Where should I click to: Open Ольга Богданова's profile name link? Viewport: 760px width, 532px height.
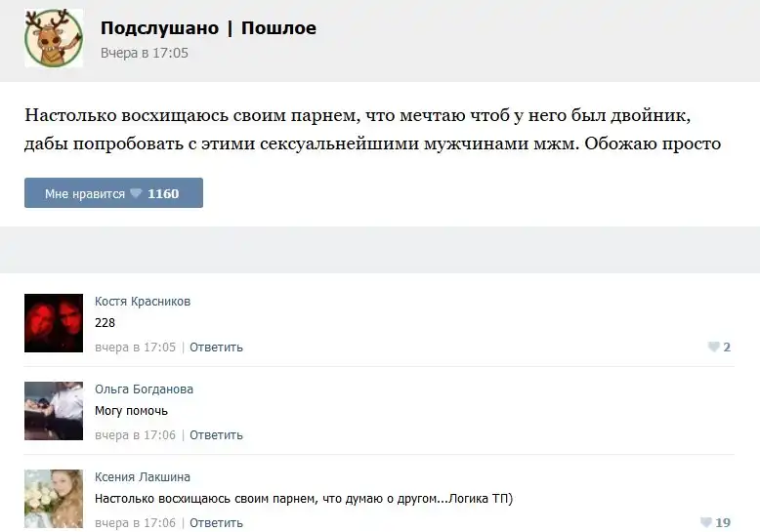click(x=144, y=389)
